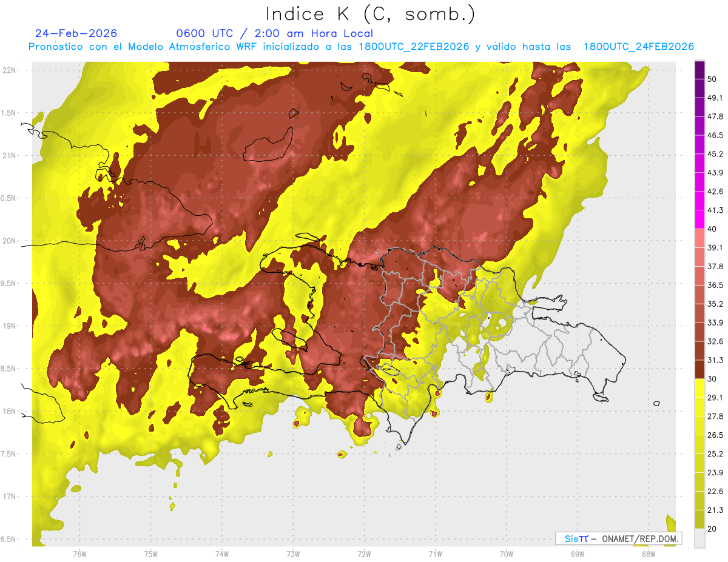728x562 pixels.
Task: Click the colorbar value '40'
Action: pos(713,229)
